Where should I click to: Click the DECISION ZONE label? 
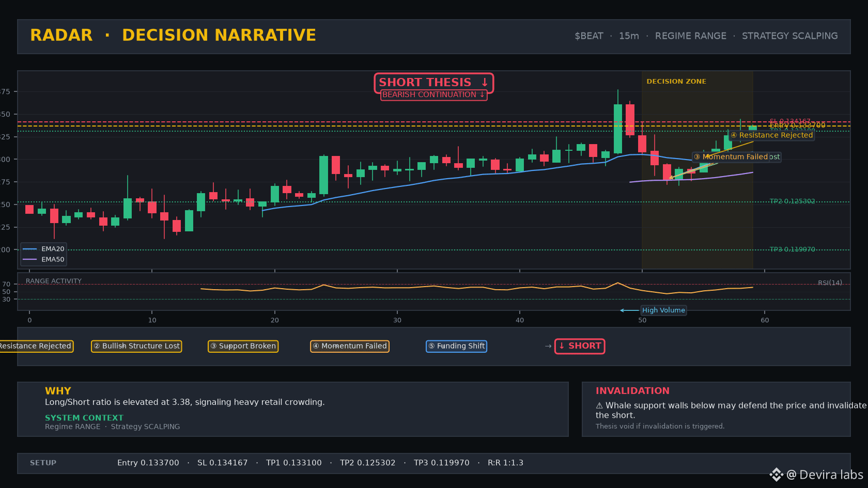tap(676, 82)
